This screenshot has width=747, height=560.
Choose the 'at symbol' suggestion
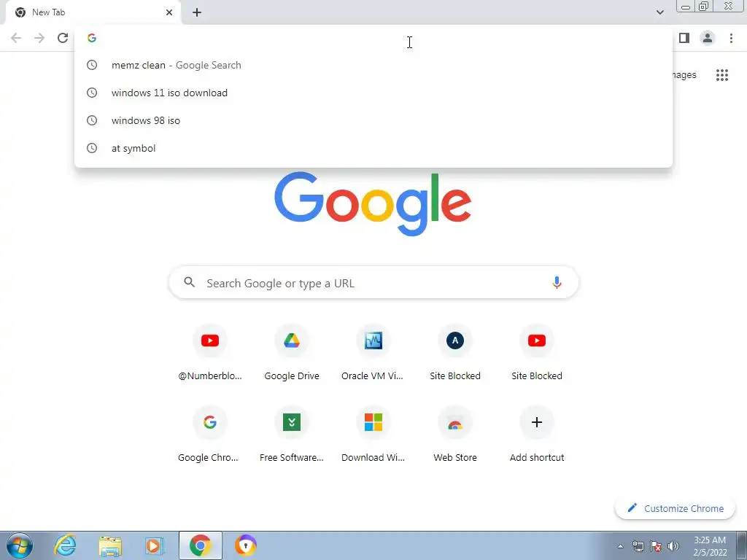click(373, 148)
